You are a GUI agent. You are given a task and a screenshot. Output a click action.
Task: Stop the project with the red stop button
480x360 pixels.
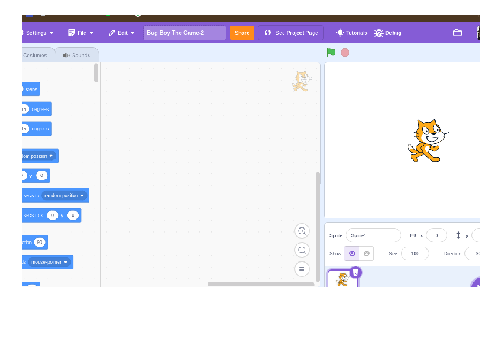coord(345,53)
